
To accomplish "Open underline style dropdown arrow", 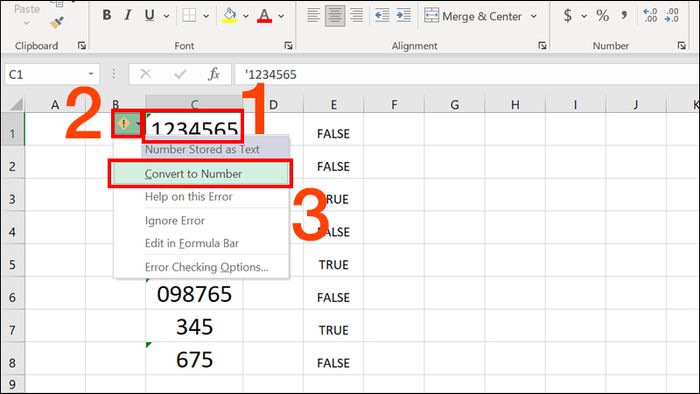I will coord(167,16).
